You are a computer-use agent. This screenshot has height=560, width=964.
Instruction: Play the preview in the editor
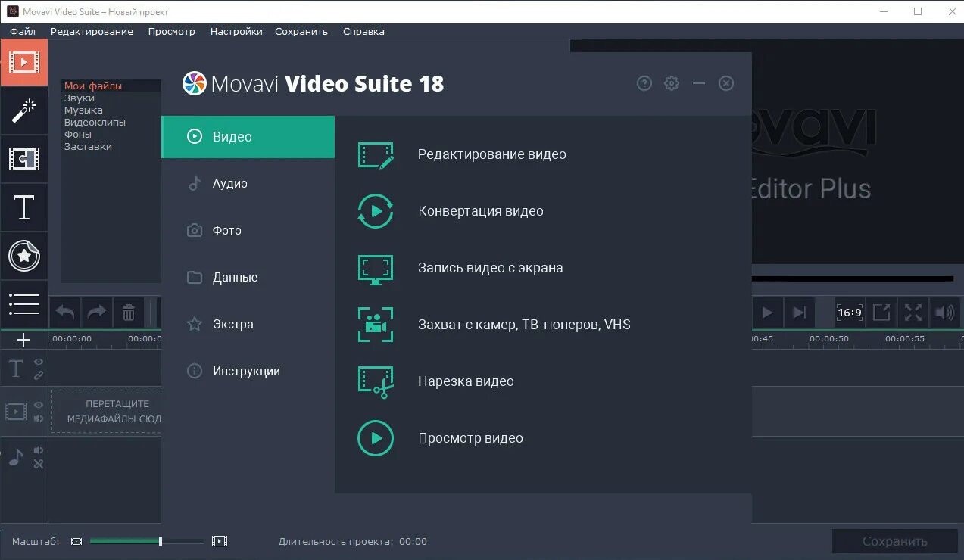tap(767, 313)
